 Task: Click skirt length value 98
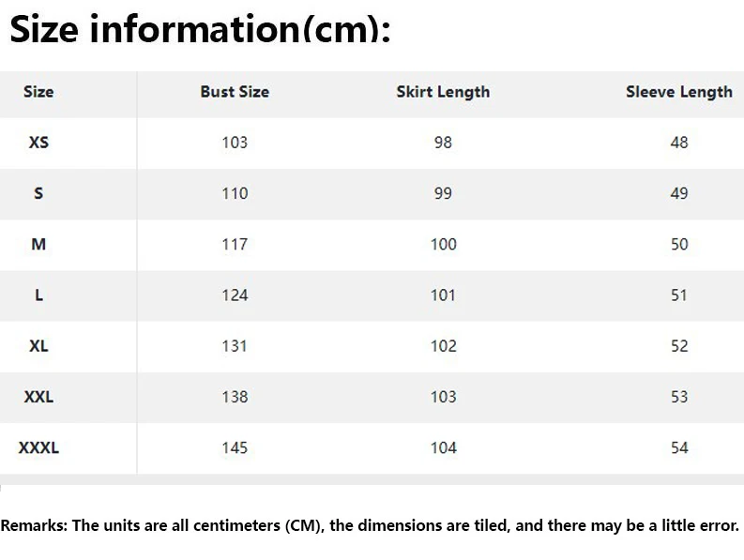pyautogui.click(x=443, y=143)
